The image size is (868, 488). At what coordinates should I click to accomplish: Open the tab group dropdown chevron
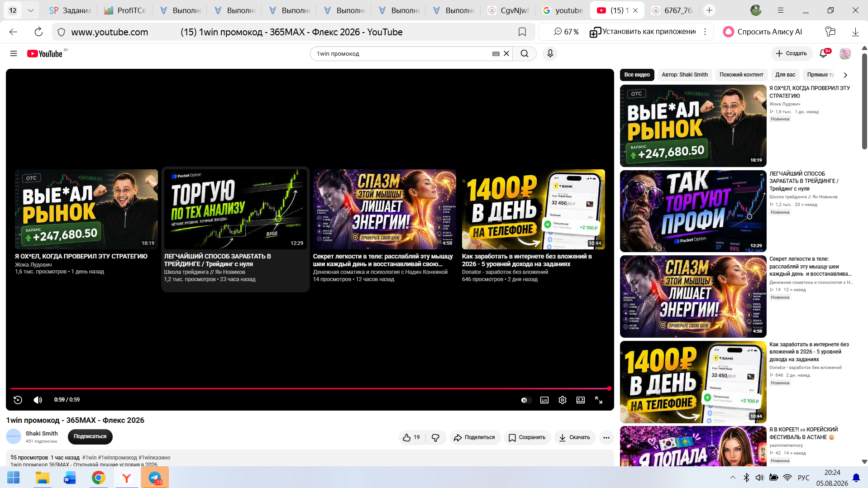point(31,10)
